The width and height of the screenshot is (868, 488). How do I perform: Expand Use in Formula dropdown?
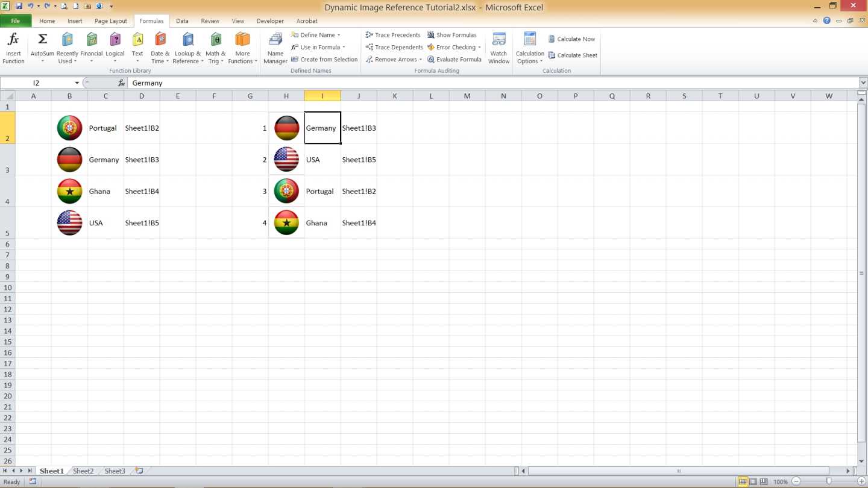click(x=344, y=47)
